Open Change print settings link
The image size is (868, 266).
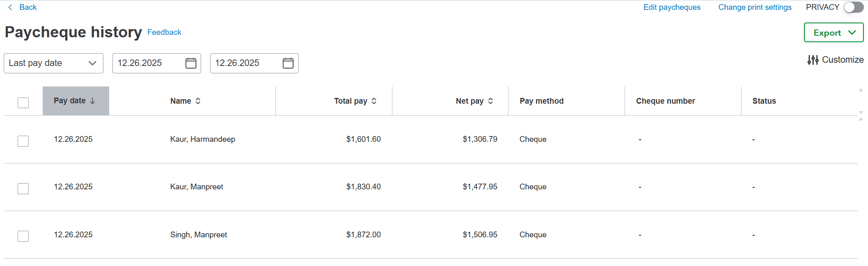(x=755, y=7)
